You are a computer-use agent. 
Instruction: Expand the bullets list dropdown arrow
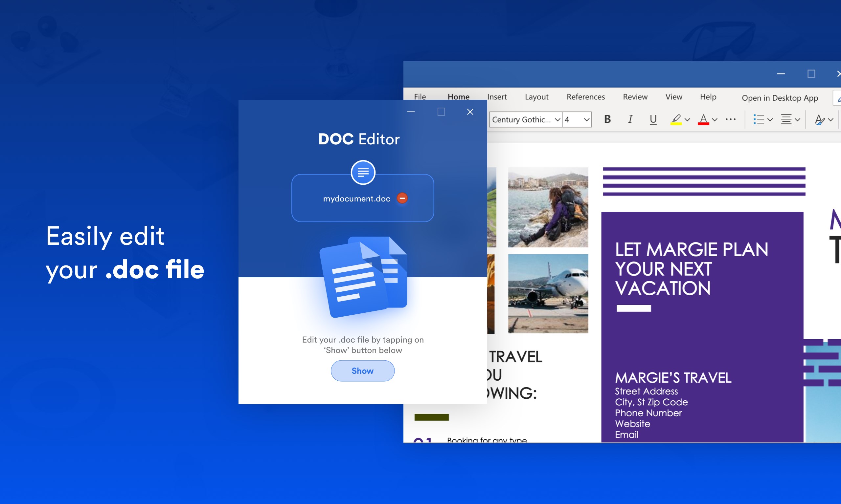click(x=770, y=119)
